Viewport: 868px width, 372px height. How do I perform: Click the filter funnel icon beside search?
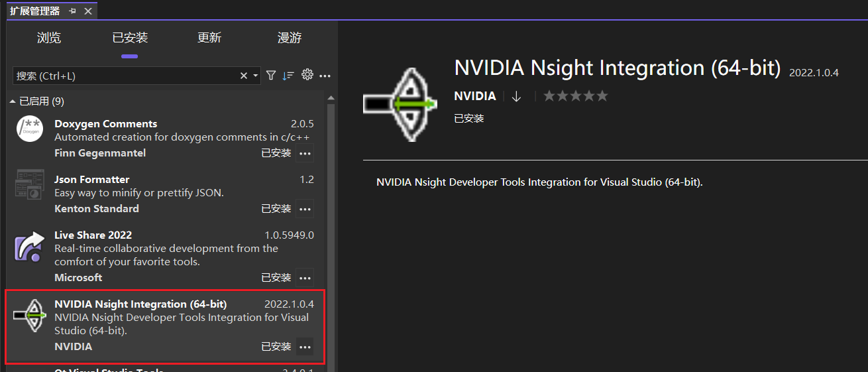(x=271, y=76)
